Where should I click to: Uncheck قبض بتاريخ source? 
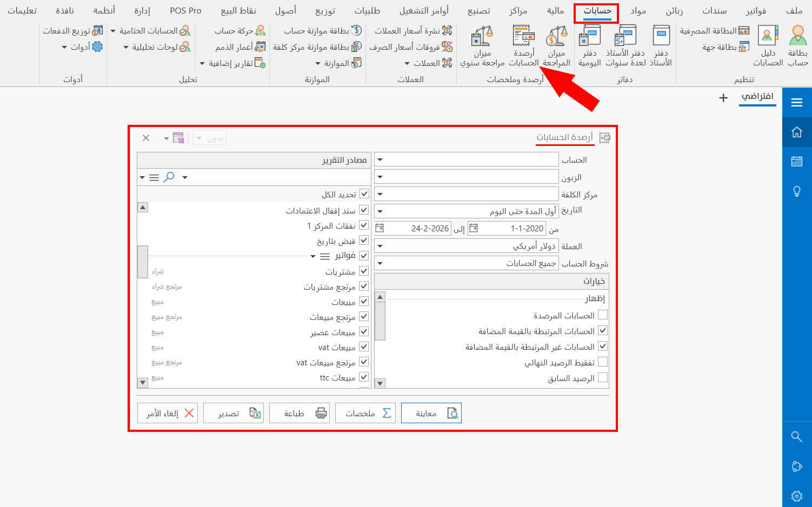click(364, 241)
